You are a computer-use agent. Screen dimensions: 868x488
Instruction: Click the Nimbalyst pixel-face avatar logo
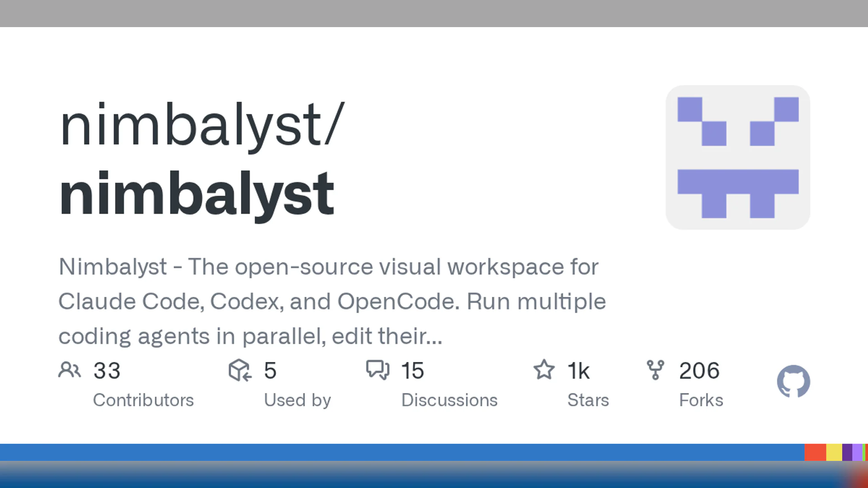[738, 157]
